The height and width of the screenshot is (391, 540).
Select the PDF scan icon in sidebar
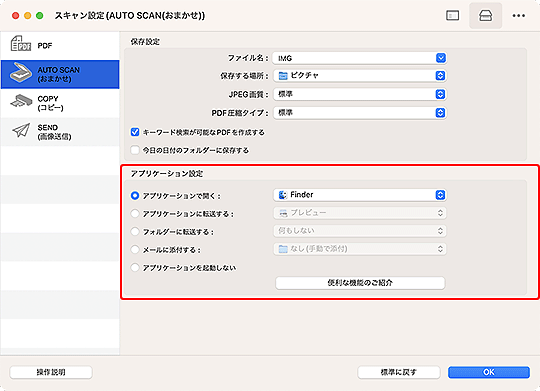point(21,44)
